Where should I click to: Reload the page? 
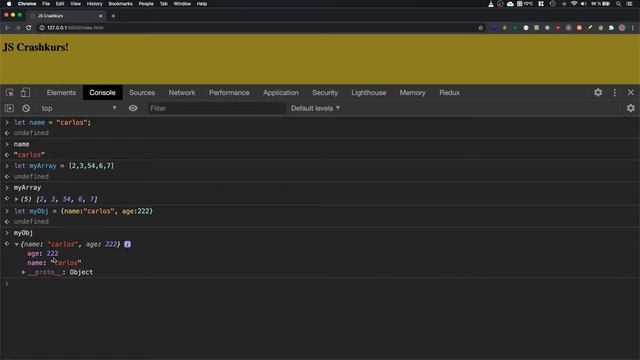click(29, 28)
